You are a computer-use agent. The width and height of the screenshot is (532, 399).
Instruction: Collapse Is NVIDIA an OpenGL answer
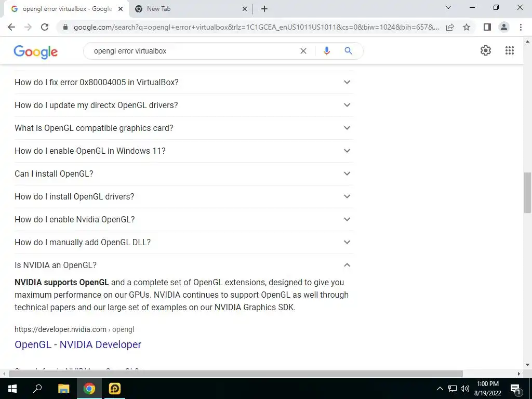[x=183, y=265]
